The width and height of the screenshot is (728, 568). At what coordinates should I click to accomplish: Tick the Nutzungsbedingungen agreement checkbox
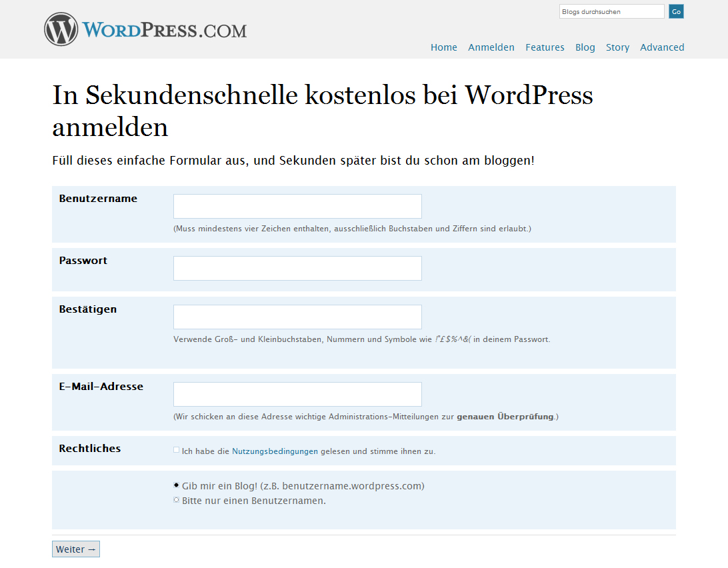point(177,450)
